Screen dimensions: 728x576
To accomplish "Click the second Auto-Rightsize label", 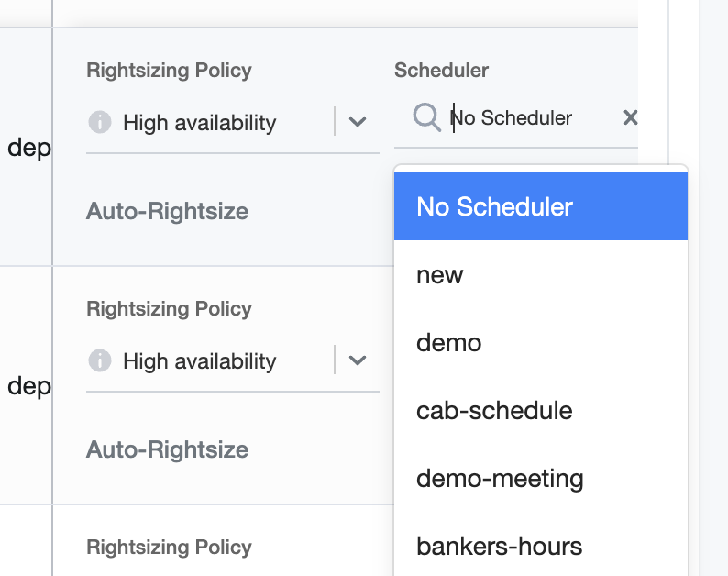I will [x=167, y=449].
